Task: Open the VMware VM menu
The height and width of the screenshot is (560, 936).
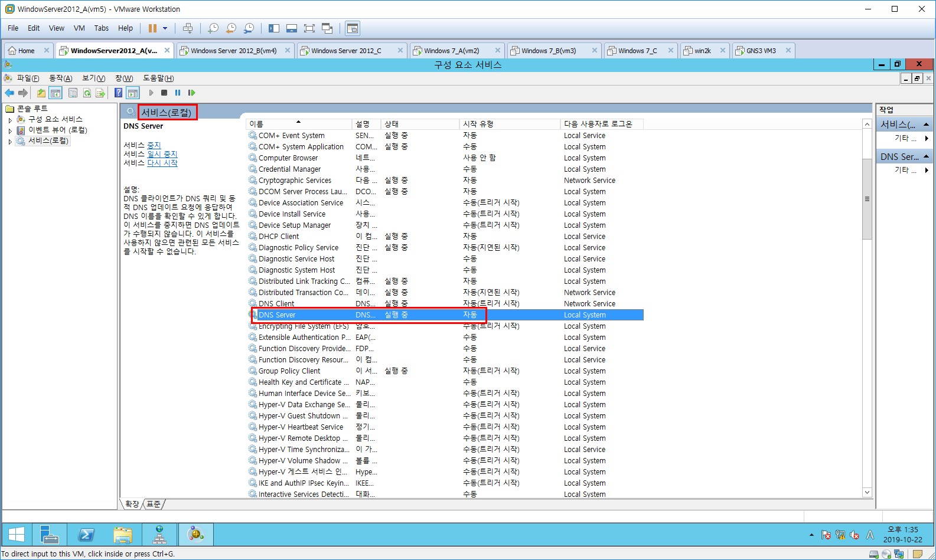Action: point(79,28)
